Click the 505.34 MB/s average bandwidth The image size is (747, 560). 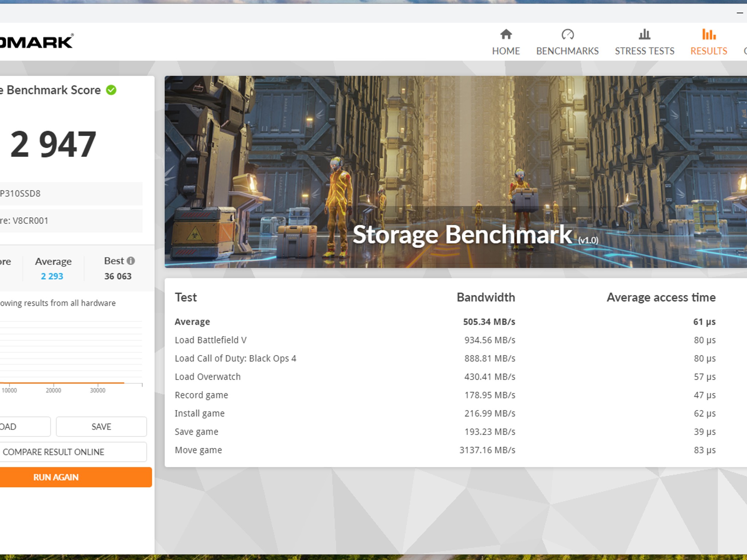489,322
